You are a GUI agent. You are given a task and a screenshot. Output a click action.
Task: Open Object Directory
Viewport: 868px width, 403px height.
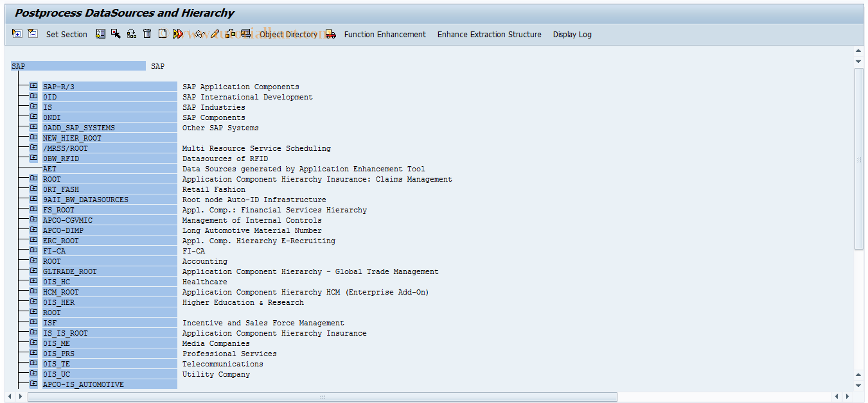pyautogui.click(x=288, y=35)
